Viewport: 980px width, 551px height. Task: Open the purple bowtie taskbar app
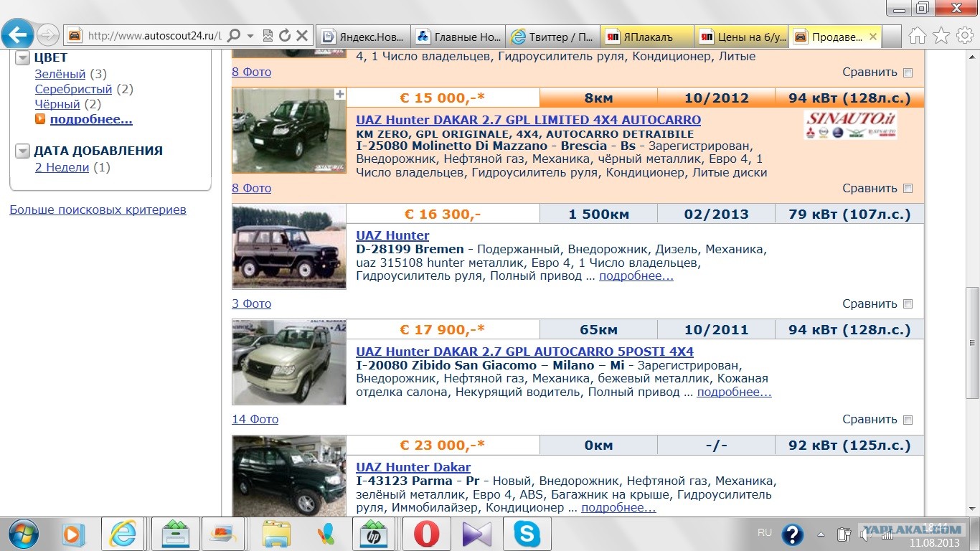point(476,534)
